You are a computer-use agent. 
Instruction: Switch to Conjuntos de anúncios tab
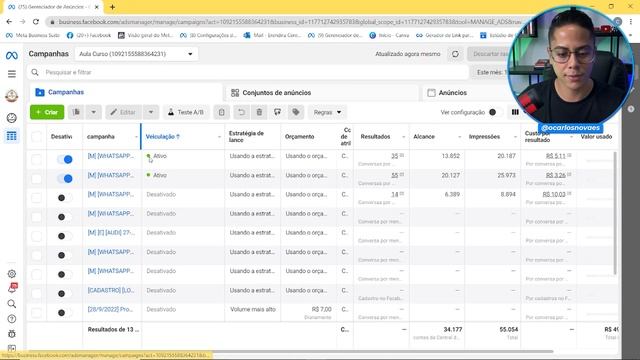click(322, 93)
